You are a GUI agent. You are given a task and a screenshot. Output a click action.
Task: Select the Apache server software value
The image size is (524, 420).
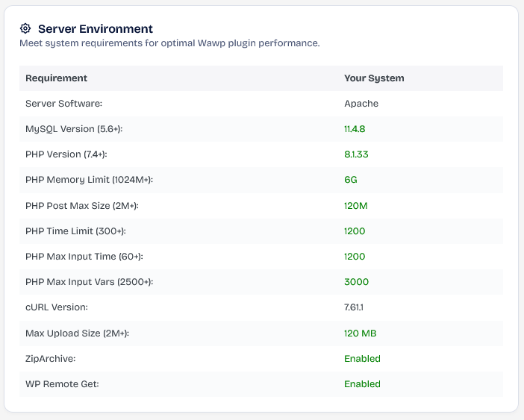pos(361,104)
